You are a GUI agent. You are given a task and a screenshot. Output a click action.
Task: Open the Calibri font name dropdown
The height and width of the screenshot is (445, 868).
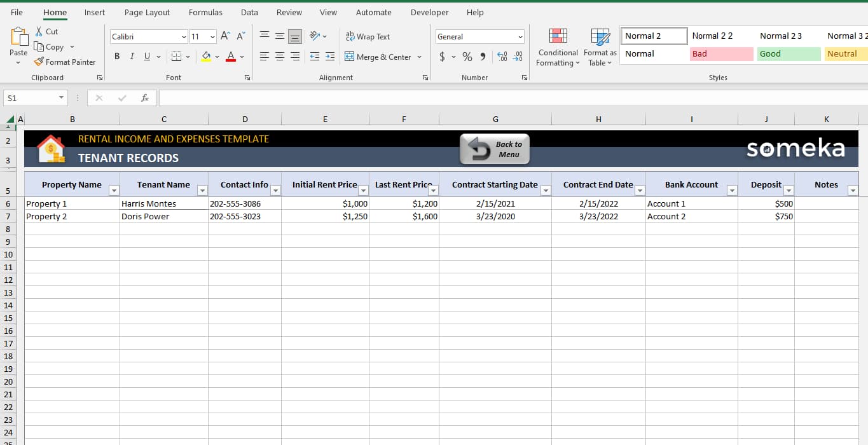click(x=183, y=36)
